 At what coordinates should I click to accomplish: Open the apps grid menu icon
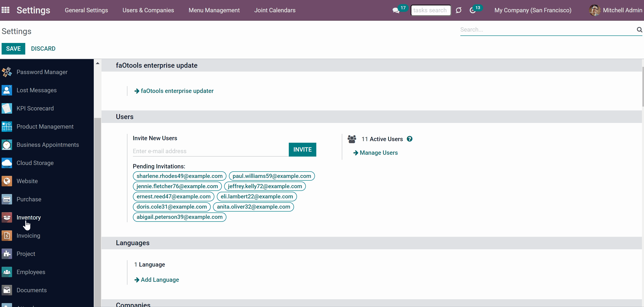pos(5,10)
